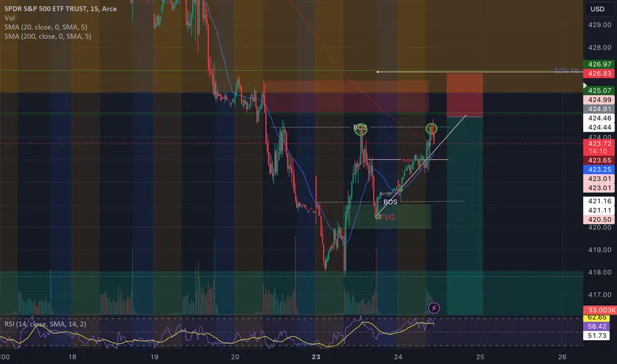The width and height of the screenshot is (617, 364).
Task: Click the 421.16 price label
Action: point(599,201)
